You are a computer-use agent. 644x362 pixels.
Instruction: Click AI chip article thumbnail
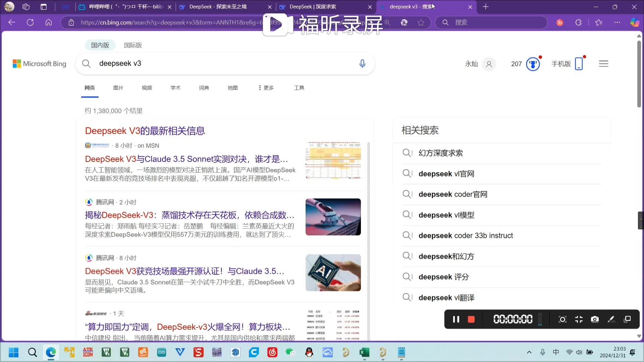pos(333,273)
